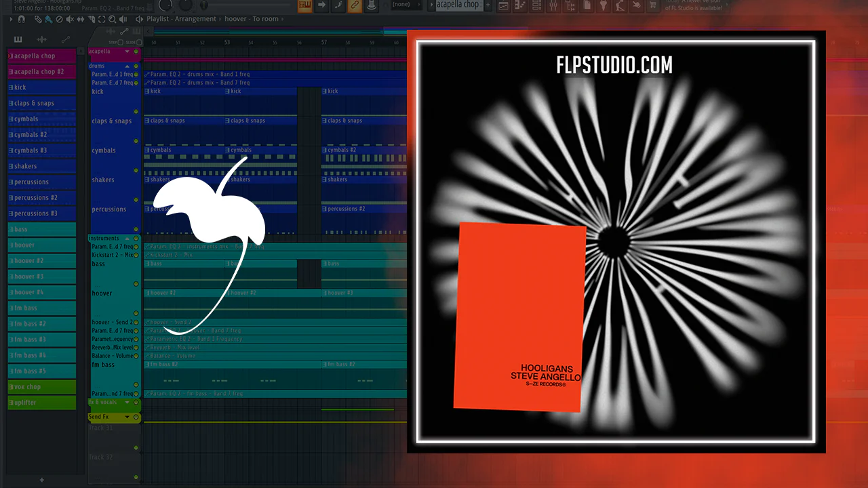
Task: Click the percussions #2 pattern in picker
Action: coord(42,198)
